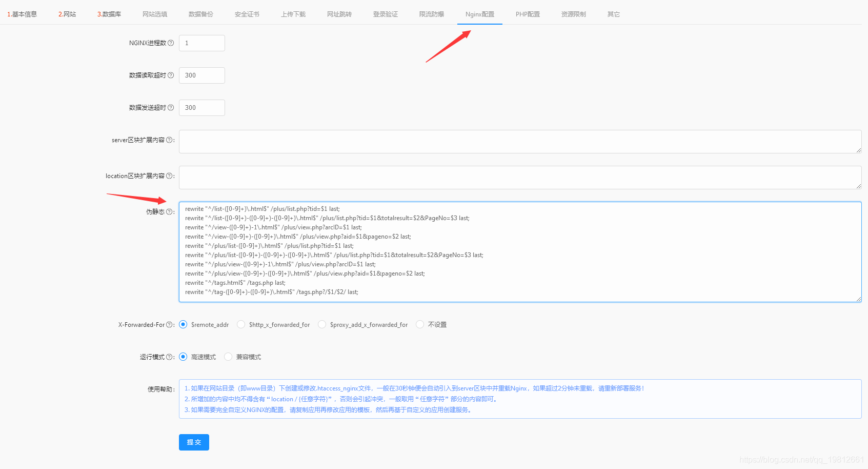868x469 pixels.
Task: Click into location区块扩展内容 textarea
Action: pyautogui.click(x=520, y=178)
